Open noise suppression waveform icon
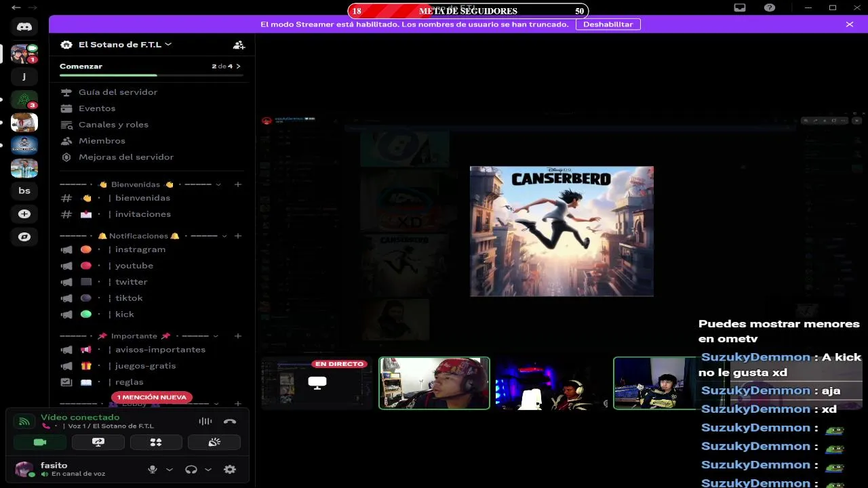Image resolution: width=868 pixels, height=488 pixels. pos(205,422)
